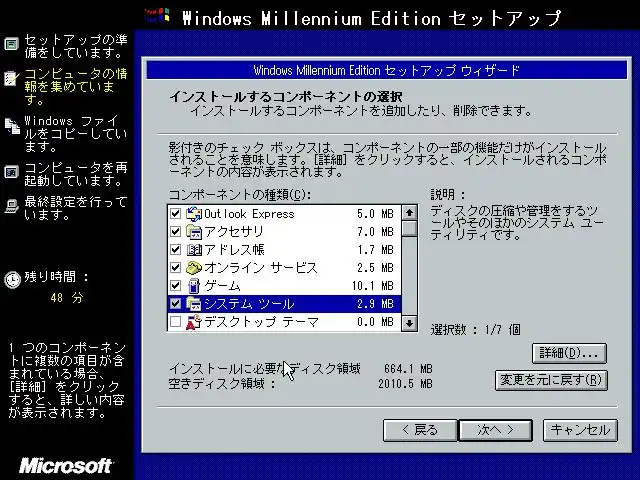640x480 pixels.
Task: Go back with < 戻る button
Action: click(x=420, y=430)
